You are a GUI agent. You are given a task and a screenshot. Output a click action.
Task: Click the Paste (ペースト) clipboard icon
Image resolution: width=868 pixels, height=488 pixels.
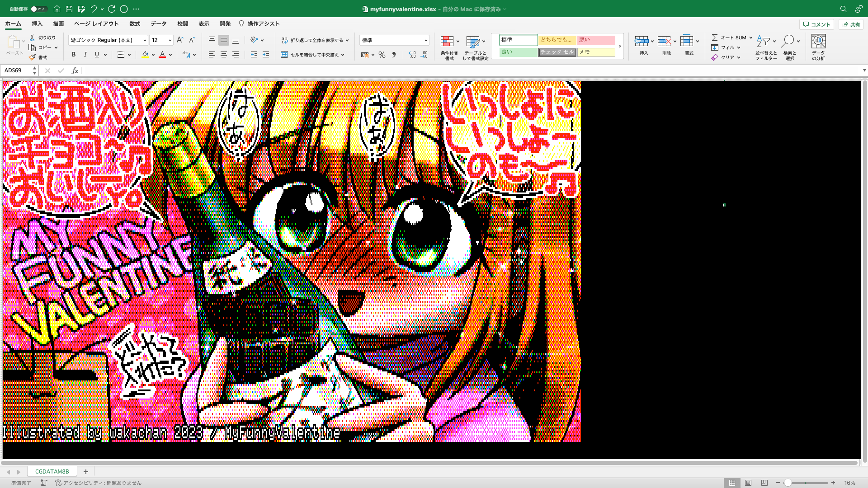pyautogui.click(x=14, y=42)
